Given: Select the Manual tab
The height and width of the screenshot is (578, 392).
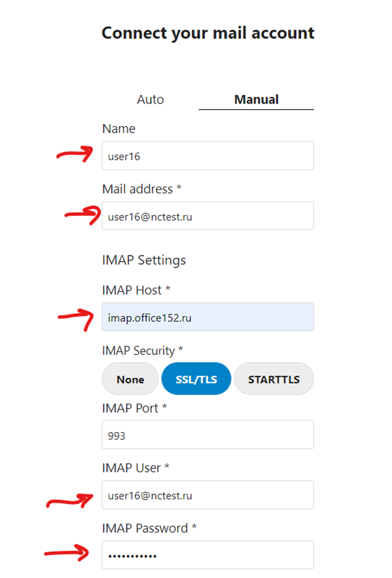Looking at the screenshot, I should pos(256,100).
